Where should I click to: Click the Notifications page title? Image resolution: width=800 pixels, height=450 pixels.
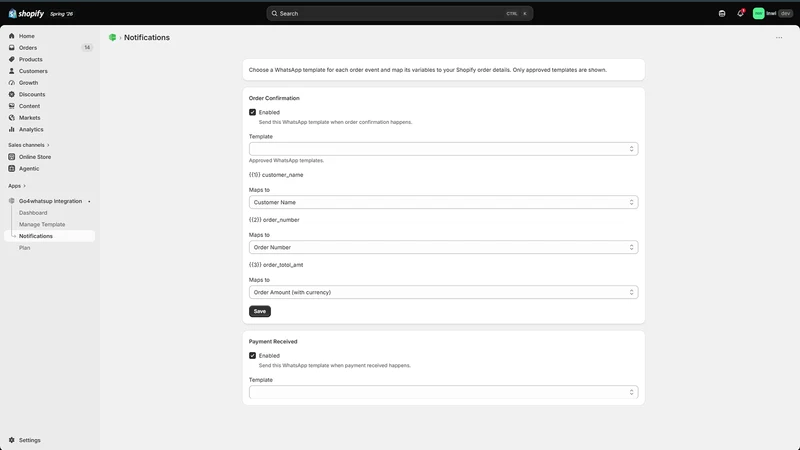pyautogui.click(x=147, y=37)
